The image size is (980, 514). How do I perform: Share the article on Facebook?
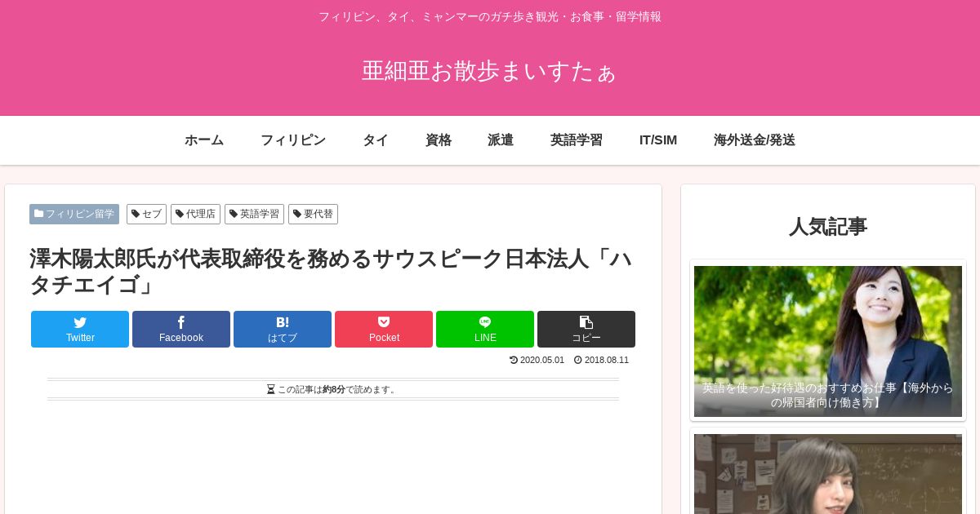181,329
